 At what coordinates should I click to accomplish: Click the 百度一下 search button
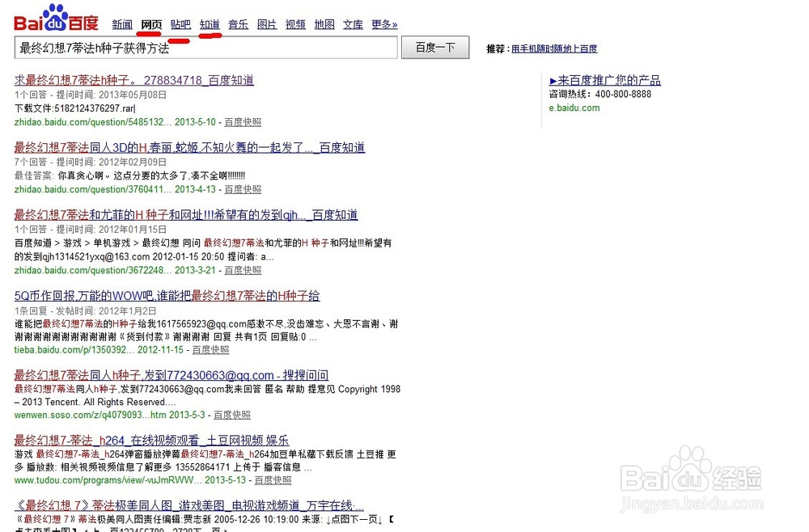click(435, 48)
